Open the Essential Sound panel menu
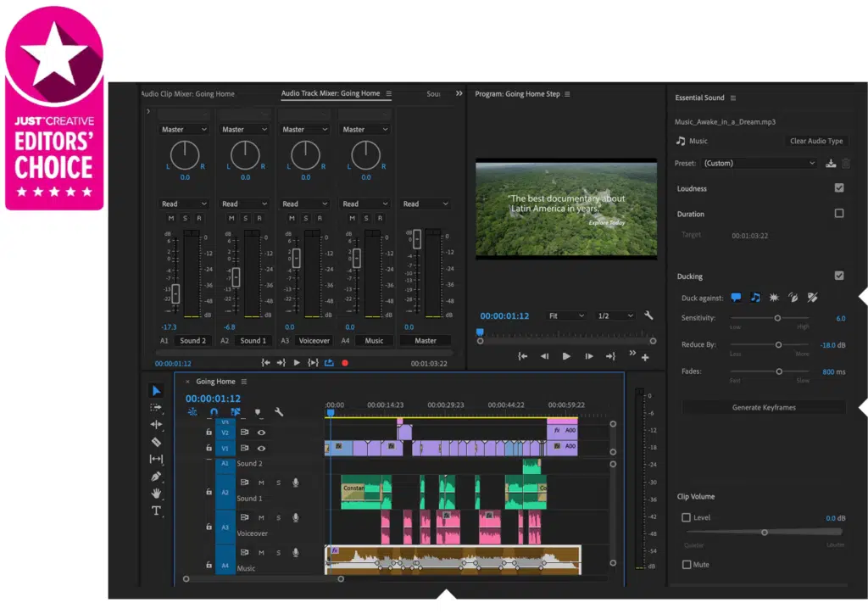 coord(734,97)
